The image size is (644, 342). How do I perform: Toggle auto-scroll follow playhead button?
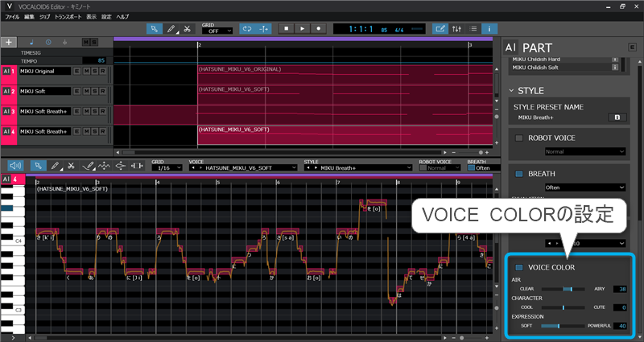coord(263,29)
